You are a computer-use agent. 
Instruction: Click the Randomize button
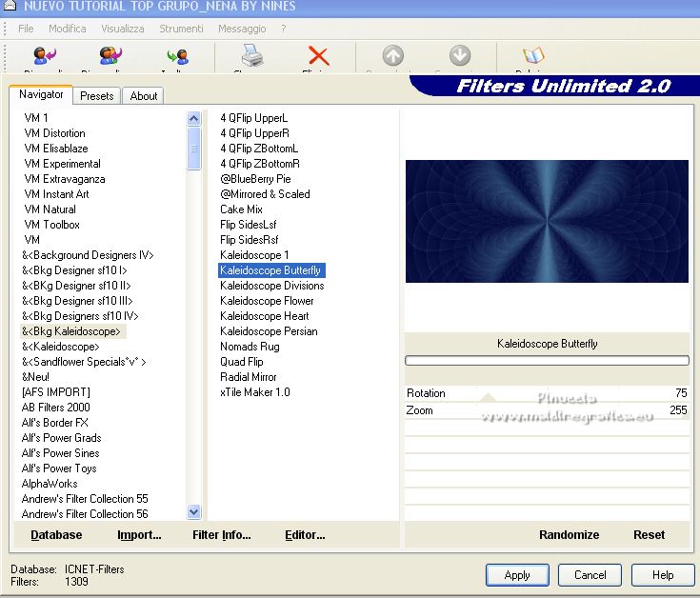coord(569,534)
